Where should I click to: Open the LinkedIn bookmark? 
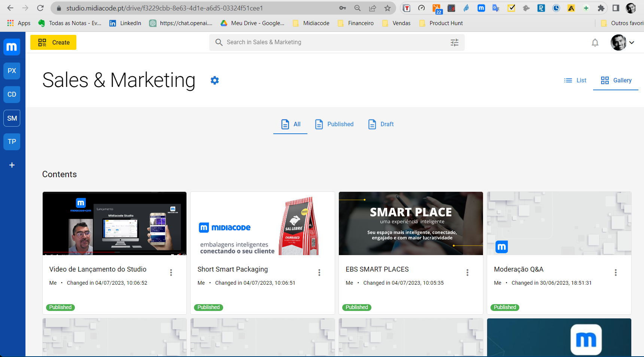coord(125,23)
